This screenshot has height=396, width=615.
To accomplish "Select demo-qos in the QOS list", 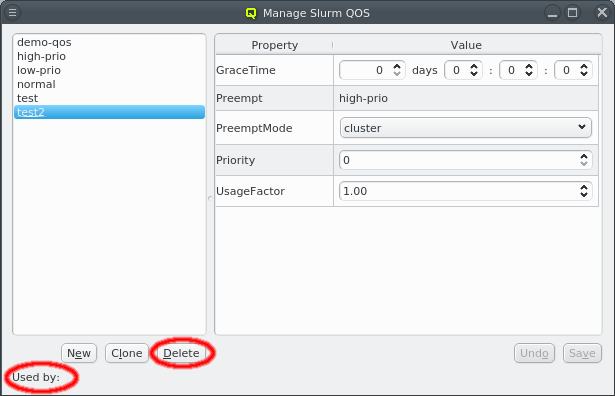I will (x=109, y=42).
